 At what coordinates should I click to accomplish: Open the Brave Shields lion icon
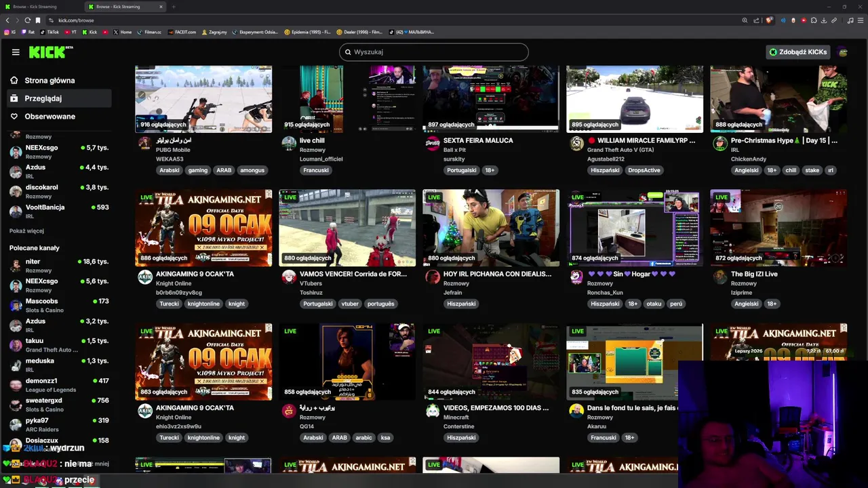769,20
